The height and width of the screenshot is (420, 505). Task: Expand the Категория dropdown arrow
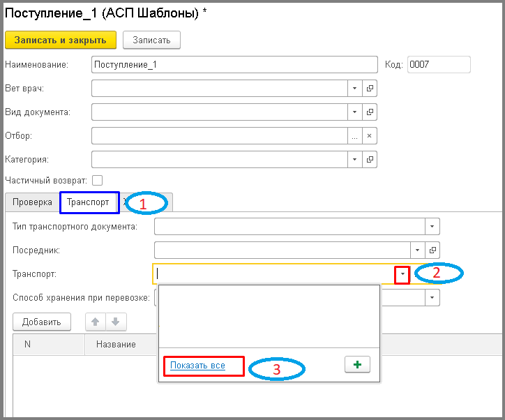click(354, 160)
